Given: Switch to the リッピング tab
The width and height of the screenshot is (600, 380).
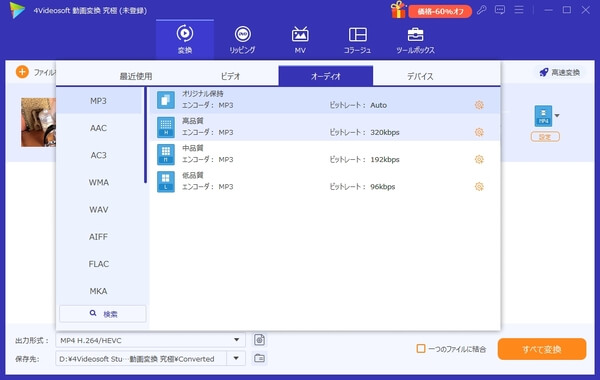Looking at the screenshot, I should tap(243, 39).
